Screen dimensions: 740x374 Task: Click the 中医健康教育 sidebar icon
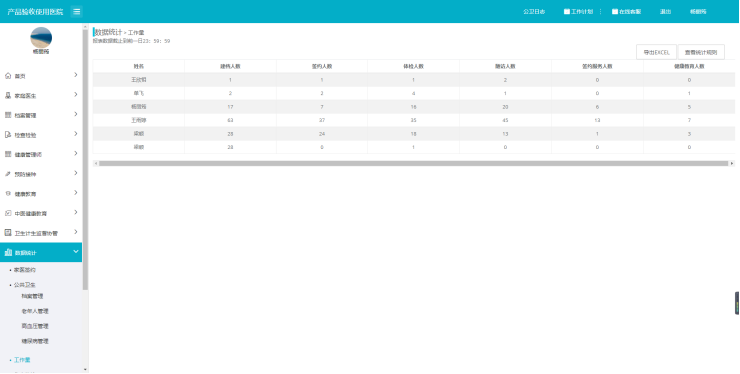pyautogui.click(x=8, y=213)
